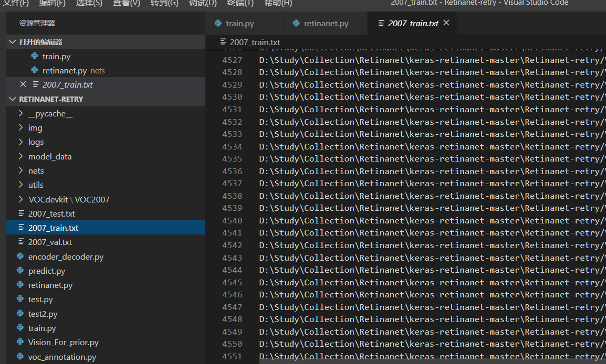Switch to the retinanet.py editor tab
The height and width of the screenshot is (364, 606).
[x=326, y=23]
